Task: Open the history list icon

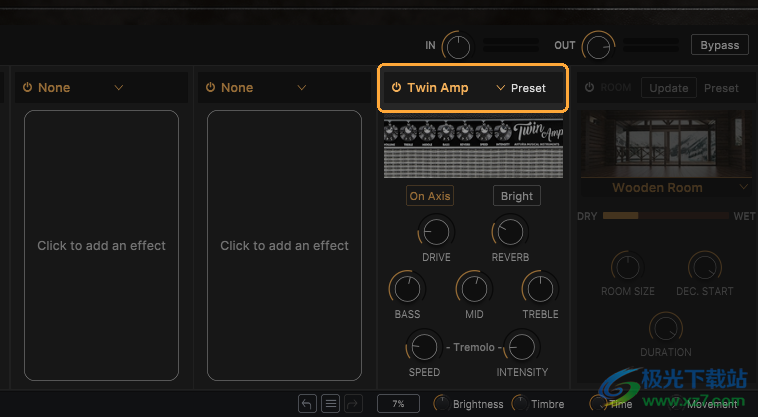Action: (331, 403)
